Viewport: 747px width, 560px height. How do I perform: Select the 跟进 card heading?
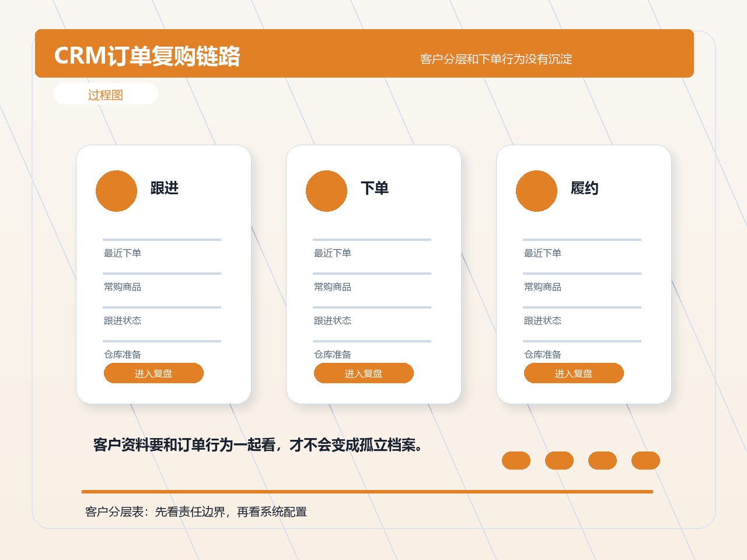coord(165,188)
